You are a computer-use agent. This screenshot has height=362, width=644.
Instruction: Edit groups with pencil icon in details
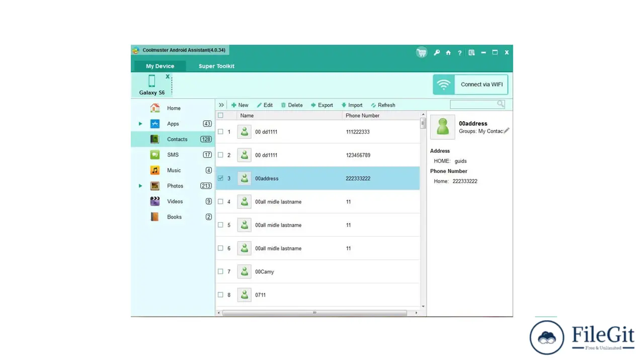506,131
